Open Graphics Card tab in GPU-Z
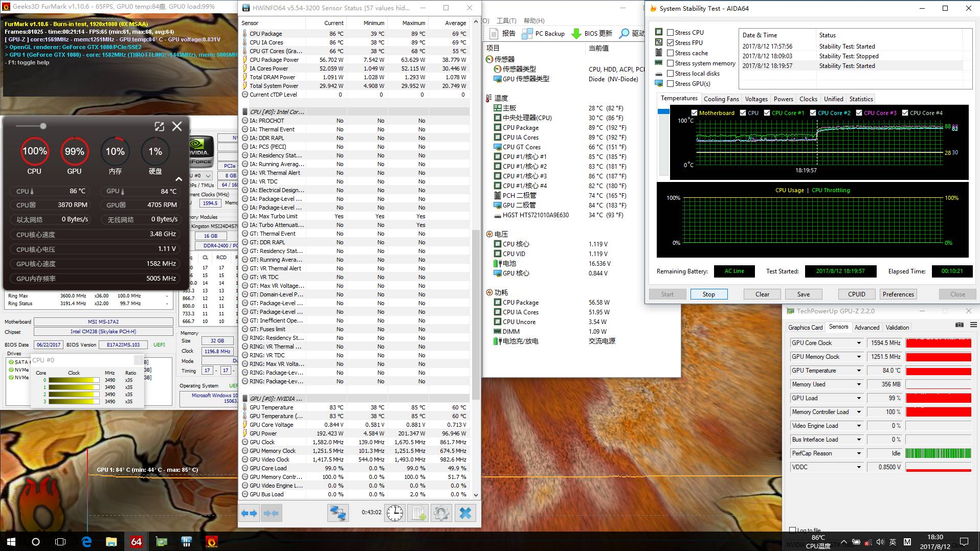Screen dimensions: 980x551 click(805, 328)
